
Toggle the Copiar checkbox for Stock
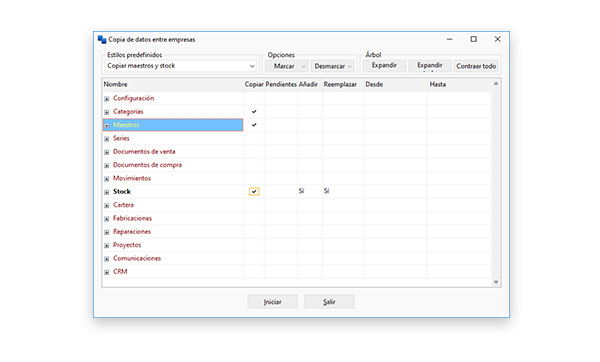tap(254, 191)
